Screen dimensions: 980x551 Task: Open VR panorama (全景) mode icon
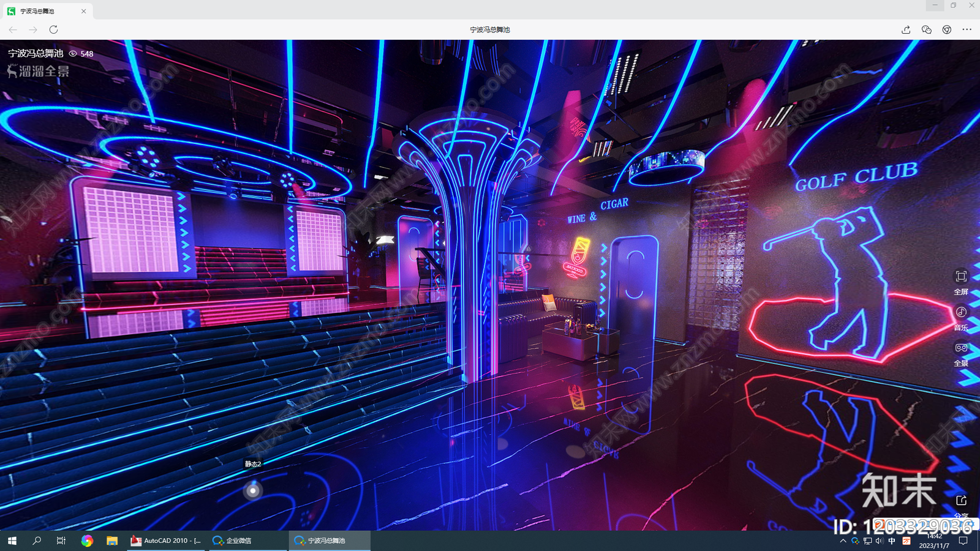(961, 348)
